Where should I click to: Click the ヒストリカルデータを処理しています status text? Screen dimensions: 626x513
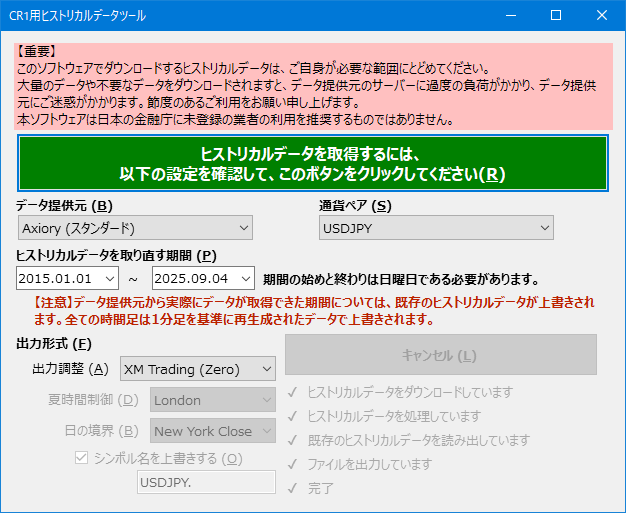pyautogui.click(x=394, y=416)
